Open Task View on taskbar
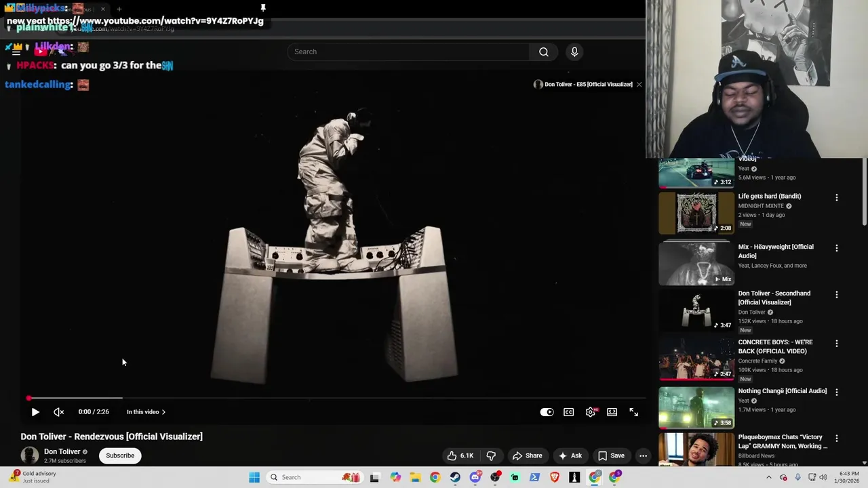Screen dimensions: 868x488 point(374,477)
